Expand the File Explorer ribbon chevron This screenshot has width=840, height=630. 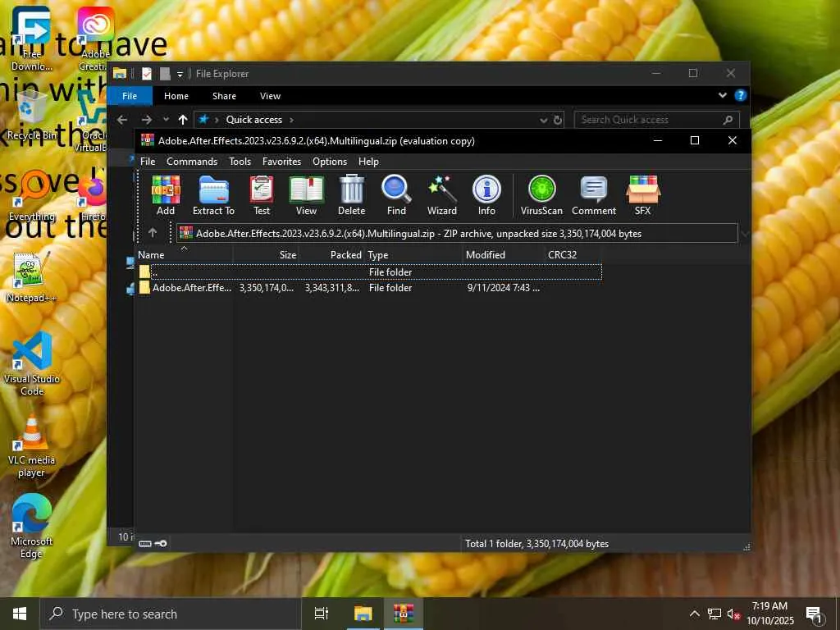coord(723,95)
